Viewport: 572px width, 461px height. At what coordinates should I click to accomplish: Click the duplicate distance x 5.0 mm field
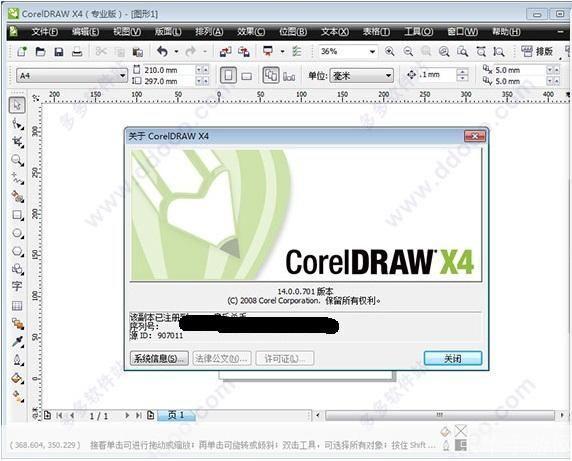coord(519,70)
